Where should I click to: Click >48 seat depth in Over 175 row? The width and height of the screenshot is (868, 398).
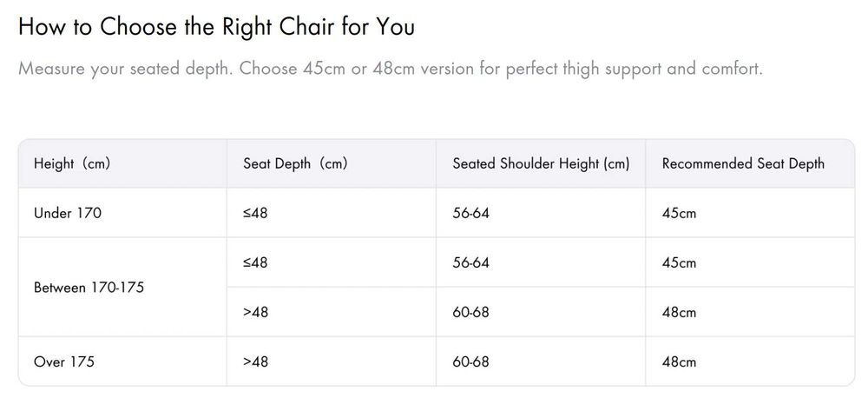click(255, 362)
